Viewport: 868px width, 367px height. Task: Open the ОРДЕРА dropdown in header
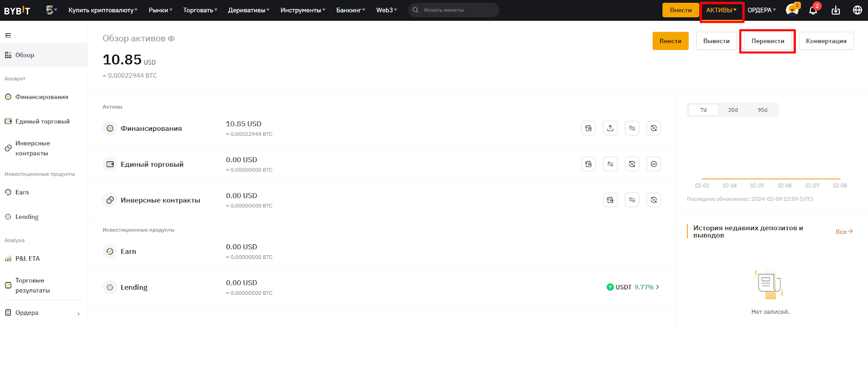[x=762, y=10]
